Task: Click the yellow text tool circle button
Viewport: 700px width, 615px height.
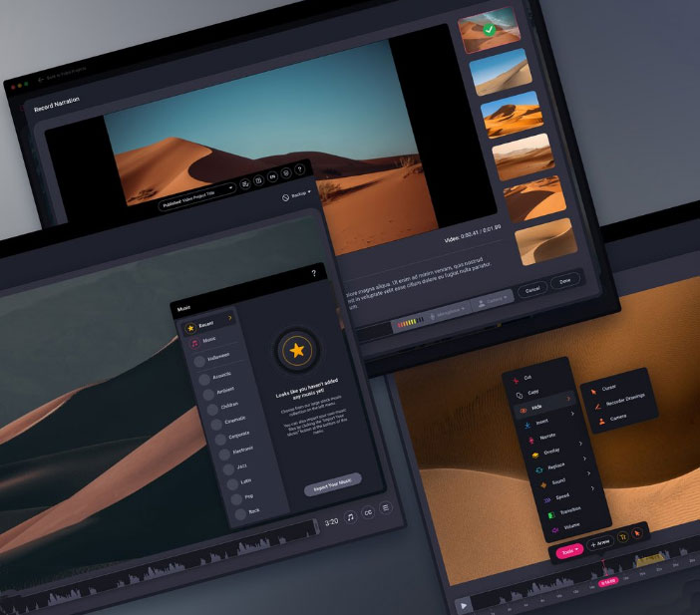Action: (623, 537)
